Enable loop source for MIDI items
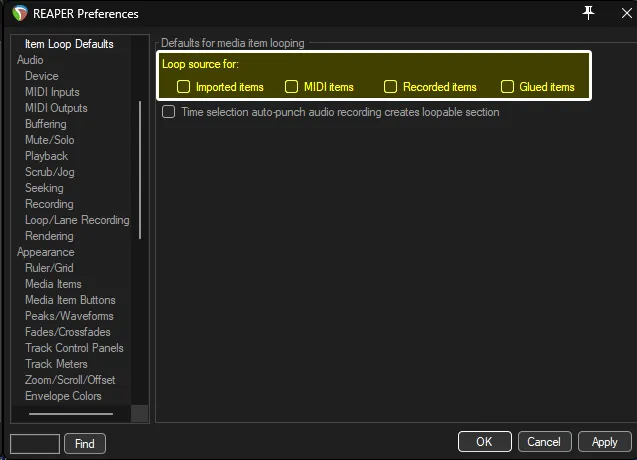Viewport: 637px width, 460px height. [291, 87]
